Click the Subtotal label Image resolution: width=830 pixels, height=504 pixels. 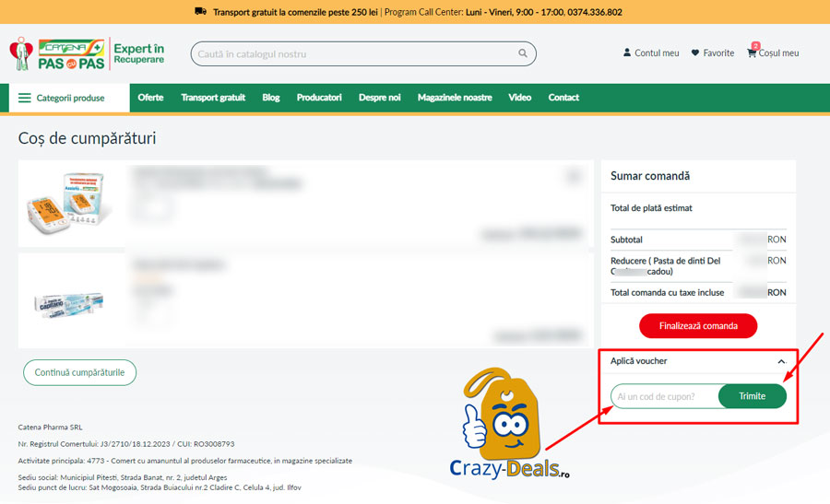(x=626, y=240)
